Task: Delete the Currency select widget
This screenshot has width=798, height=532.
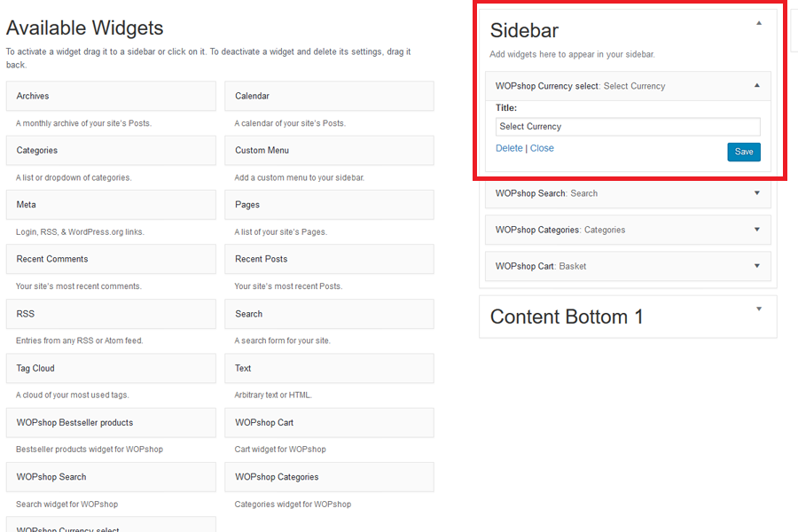Action: click(509, 148)
